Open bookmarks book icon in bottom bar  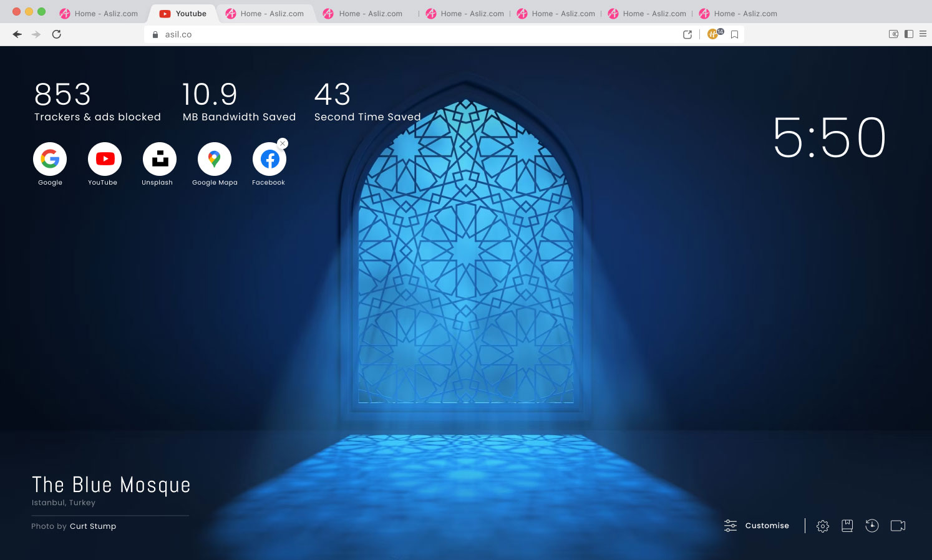[847, 526]
